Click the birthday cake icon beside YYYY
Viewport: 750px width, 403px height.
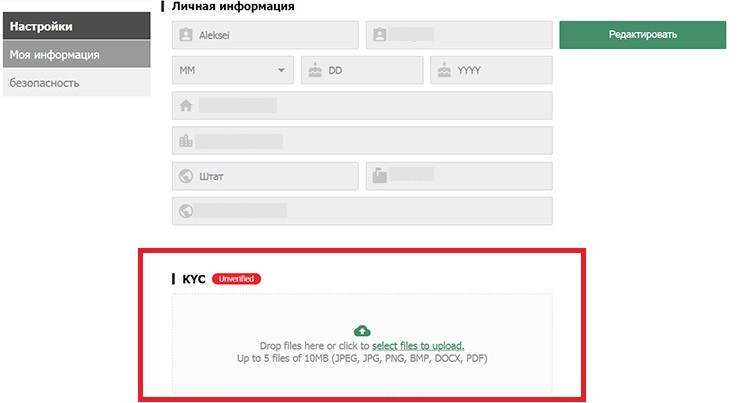pos(444,70)
